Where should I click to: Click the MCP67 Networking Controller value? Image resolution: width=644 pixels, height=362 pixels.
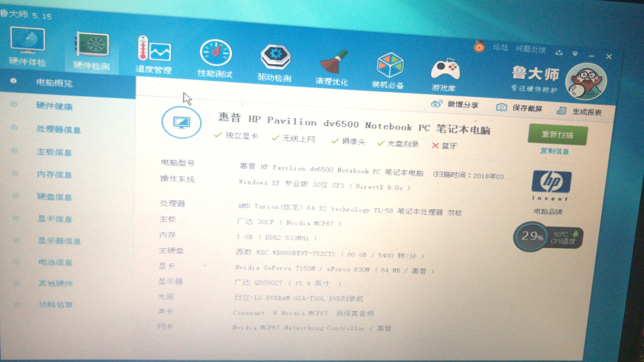coord(312,328)
